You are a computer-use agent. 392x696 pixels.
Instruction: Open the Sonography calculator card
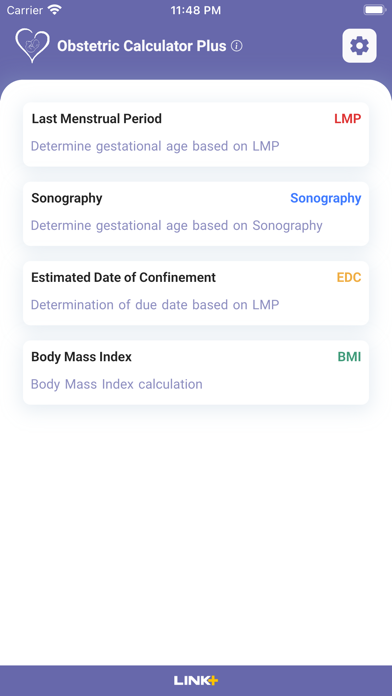tap(196, 214)
